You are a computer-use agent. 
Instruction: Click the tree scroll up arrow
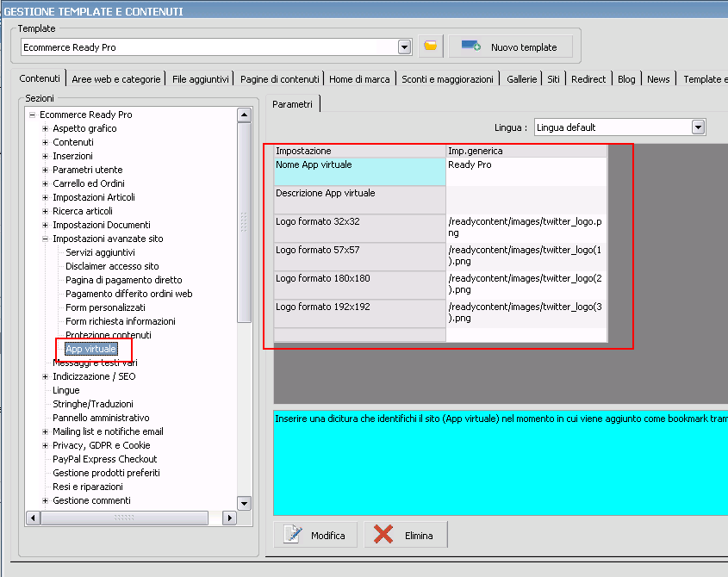click(244, 115)
